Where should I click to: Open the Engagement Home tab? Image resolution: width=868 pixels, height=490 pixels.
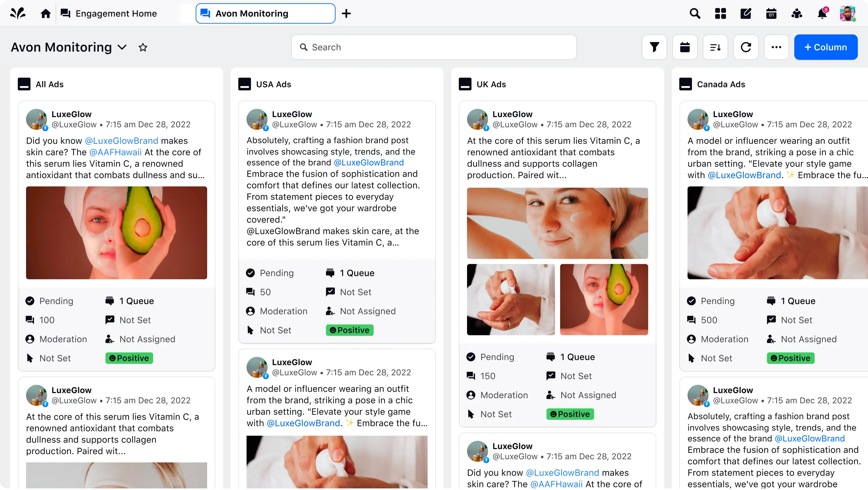pos(109,13)
